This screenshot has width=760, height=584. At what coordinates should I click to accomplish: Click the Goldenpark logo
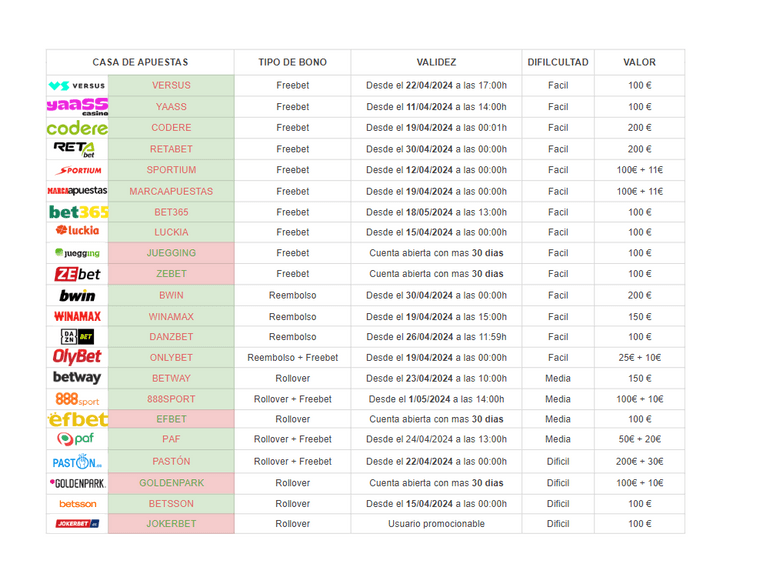coord(78,483)
